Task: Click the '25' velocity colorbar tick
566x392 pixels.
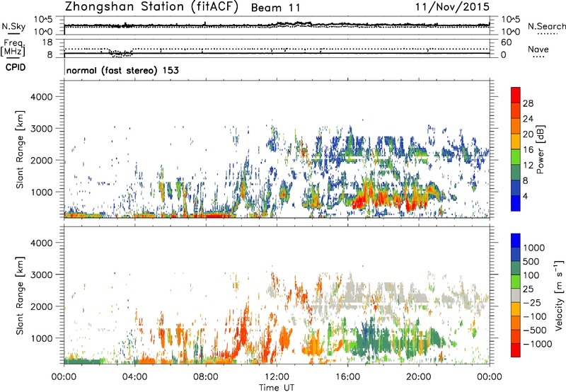Action: point(528,289)
